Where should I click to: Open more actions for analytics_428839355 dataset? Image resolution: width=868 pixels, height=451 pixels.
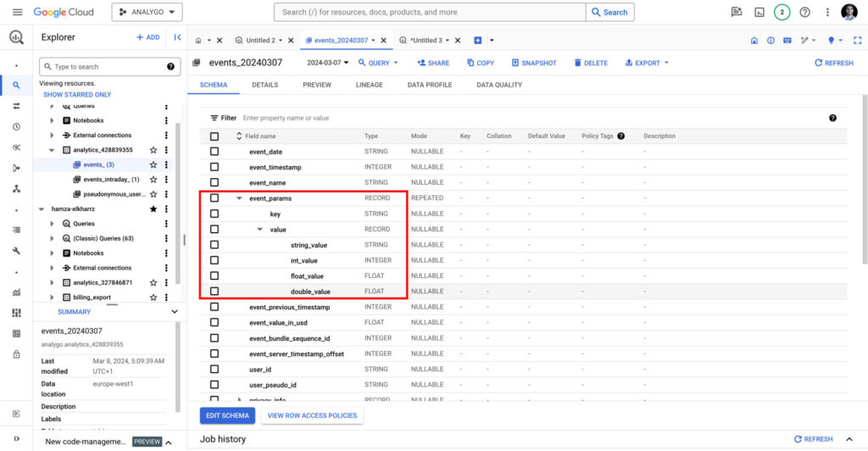click(166, 150)
